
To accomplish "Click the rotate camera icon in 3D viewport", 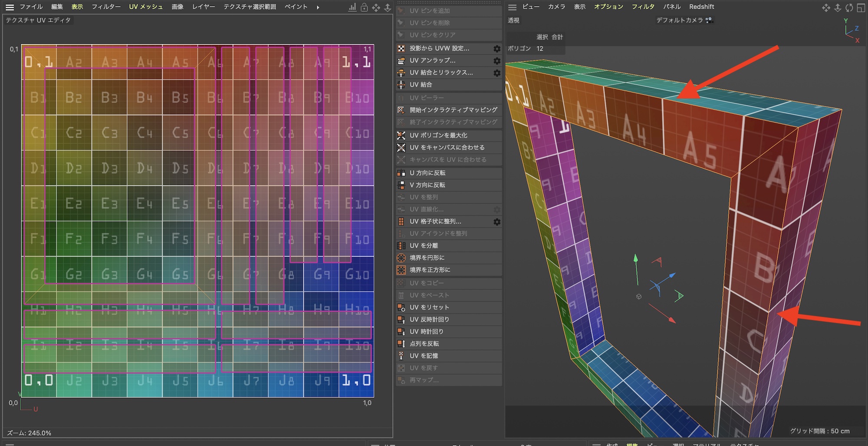I will point(849,7).
